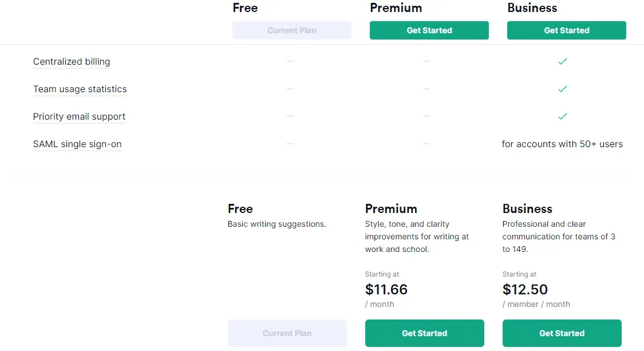Click Get Started under the Premium header
Screen dimensions: 644x351
(429, 30)
